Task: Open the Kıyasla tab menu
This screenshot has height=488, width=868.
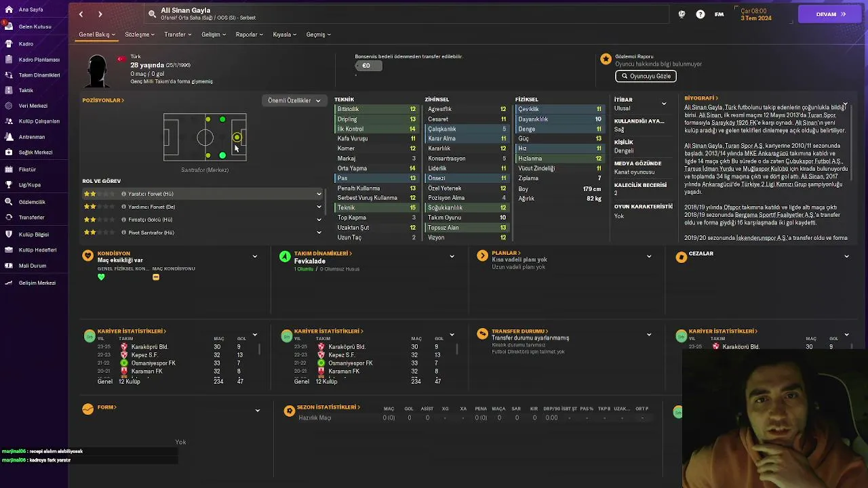Action: [x=285, y=35]
